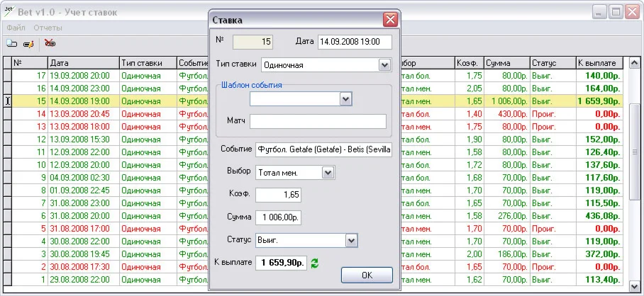Click the Bet app icon in title bar
644x296 pixels.
[x=9, y=12]
